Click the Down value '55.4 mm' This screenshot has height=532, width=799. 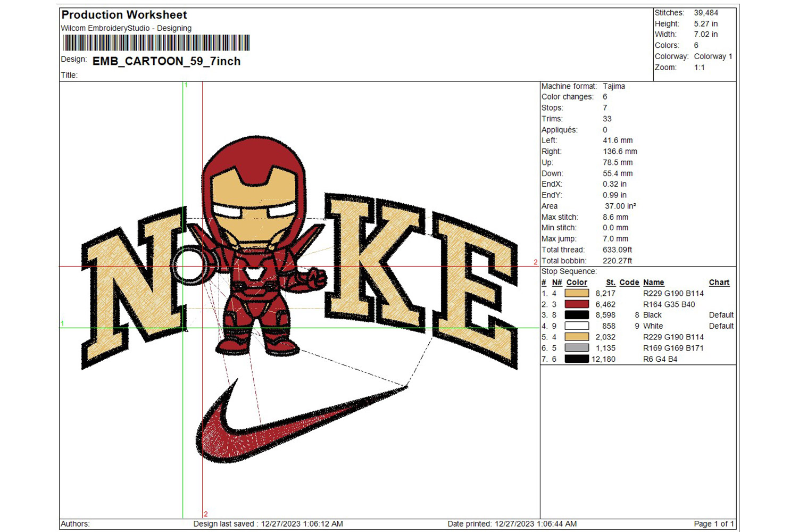pyautogui.click(x=618, y=173)
